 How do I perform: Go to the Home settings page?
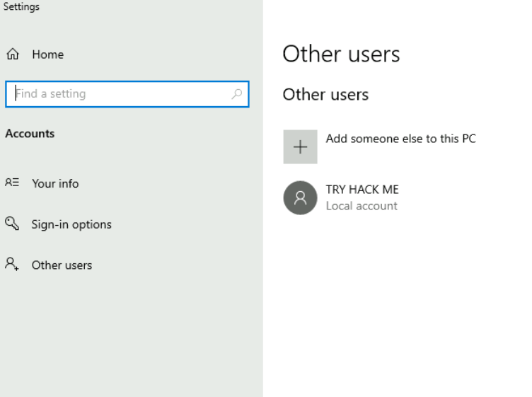pyautogui.click(x=47, y=54)
